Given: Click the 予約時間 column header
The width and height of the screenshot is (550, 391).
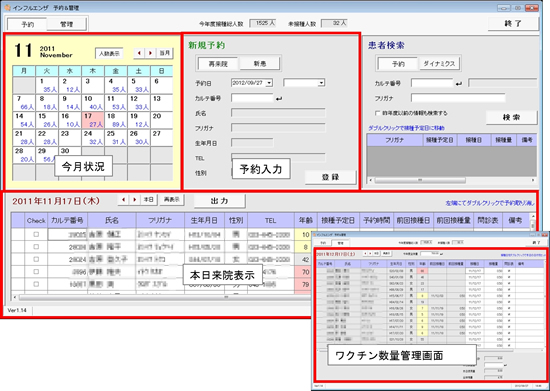Looking at the screenshot, I should click(376, 220).
